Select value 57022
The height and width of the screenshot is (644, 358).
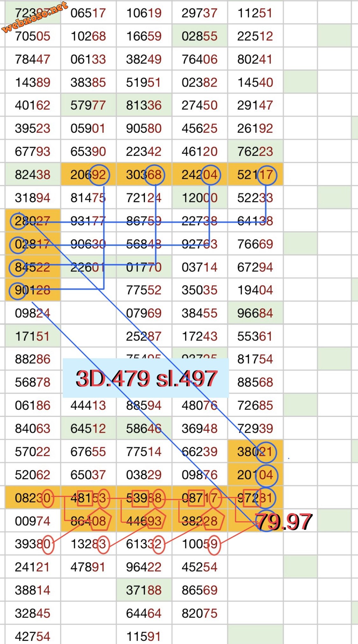33,451
